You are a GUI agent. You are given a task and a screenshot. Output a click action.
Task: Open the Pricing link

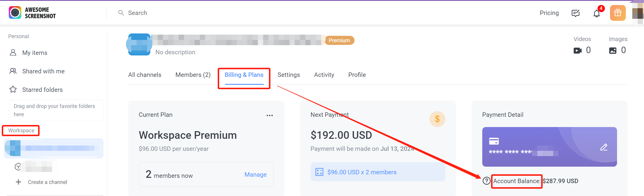pos(549,13)
